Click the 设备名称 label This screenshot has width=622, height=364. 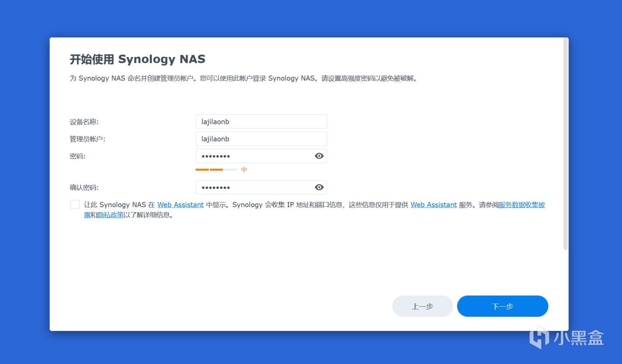(84, 122)
